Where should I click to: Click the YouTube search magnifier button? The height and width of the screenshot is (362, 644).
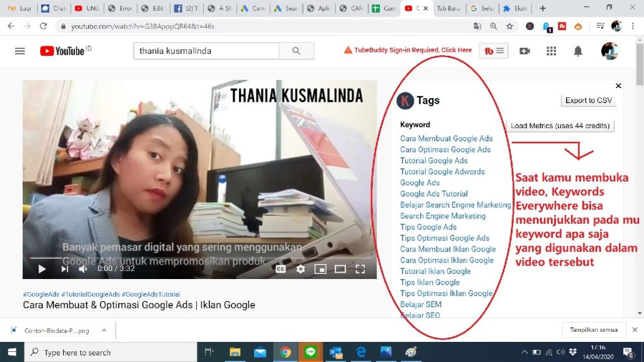pyautogui.click(x=296, y=51)
